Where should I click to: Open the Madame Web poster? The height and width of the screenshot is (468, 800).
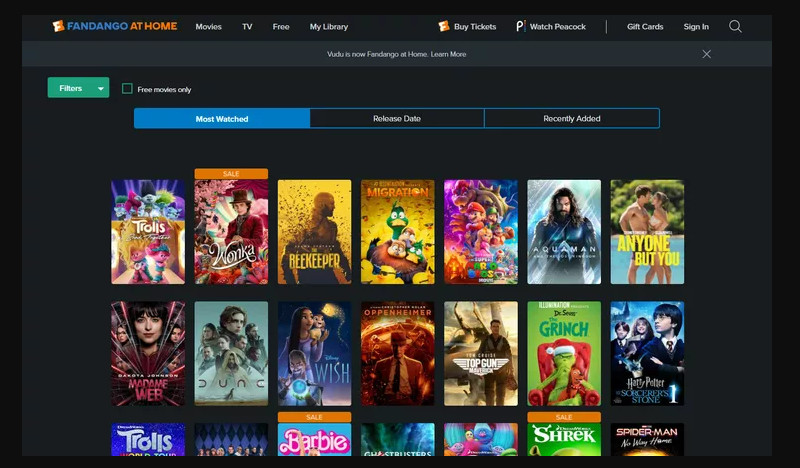[x=148, y=354]
